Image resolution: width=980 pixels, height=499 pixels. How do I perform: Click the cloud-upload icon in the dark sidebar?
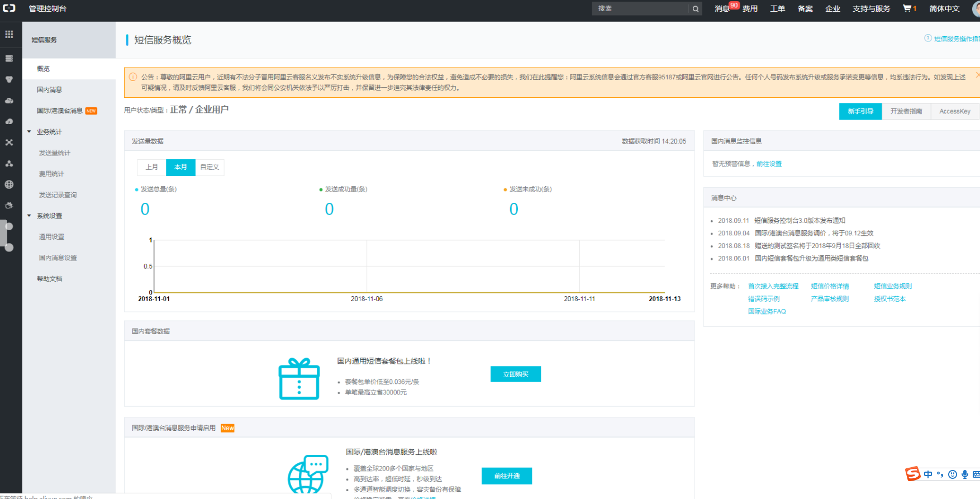(x=9, y=121)
